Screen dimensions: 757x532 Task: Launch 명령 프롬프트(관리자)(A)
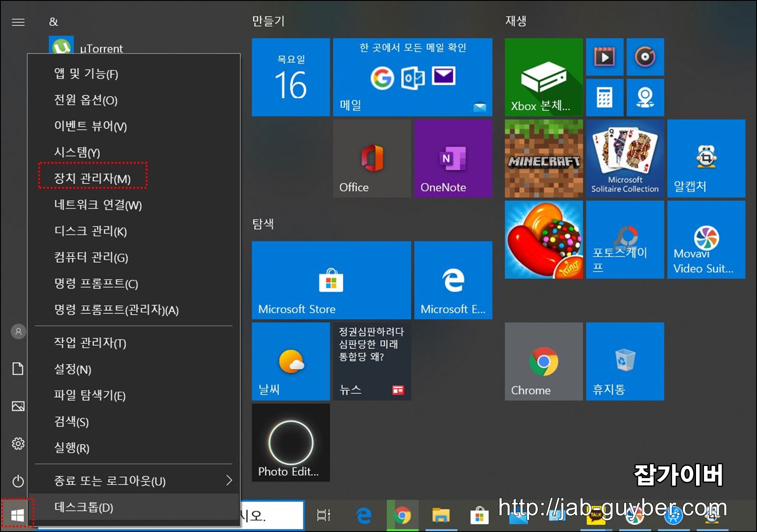coord(134,310)
